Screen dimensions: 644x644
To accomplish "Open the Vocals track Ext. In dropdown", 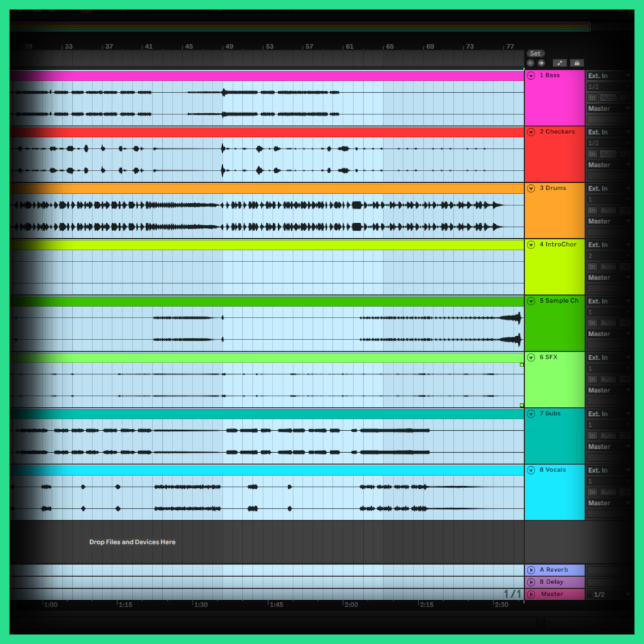I will click(609, 470).
